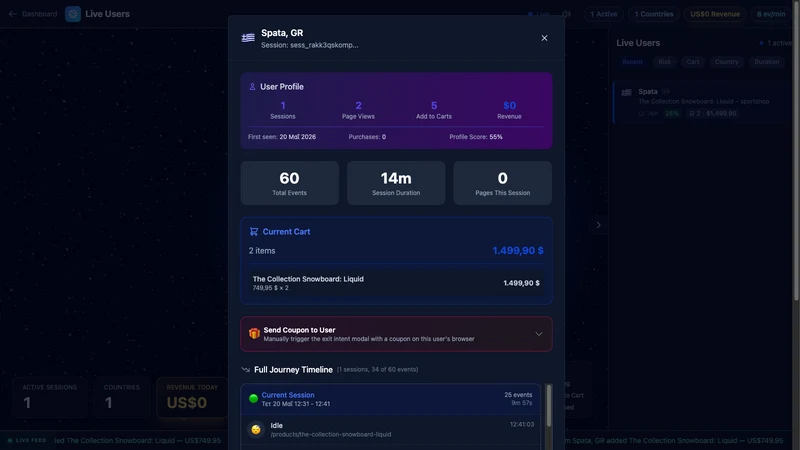Collapse the Live Users panel arrow

click(x=598, y=225)
